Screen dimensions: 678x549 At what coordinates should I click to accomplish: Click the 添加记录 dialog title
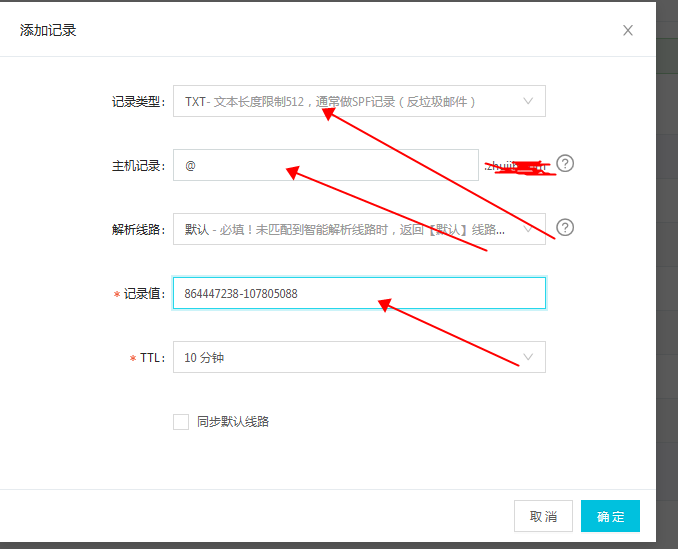48,30
